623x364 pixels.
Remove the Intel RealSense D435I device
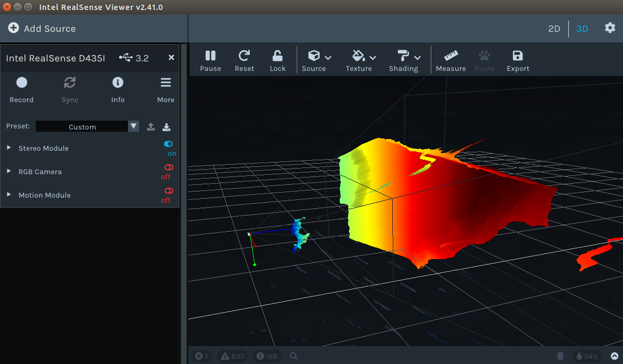point(171,58)
